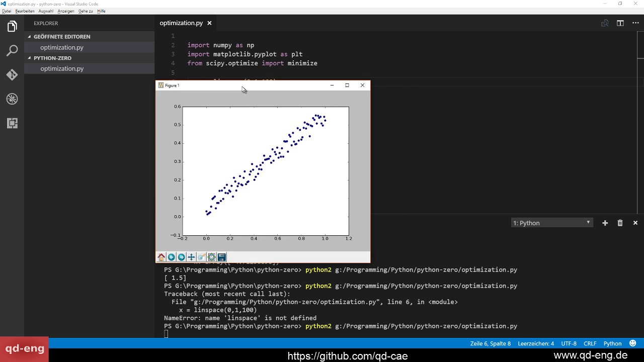The image size is (644, 362).
Task: Click the '[ 1.5]' output in terminal
Action: (x=175, y=278)
